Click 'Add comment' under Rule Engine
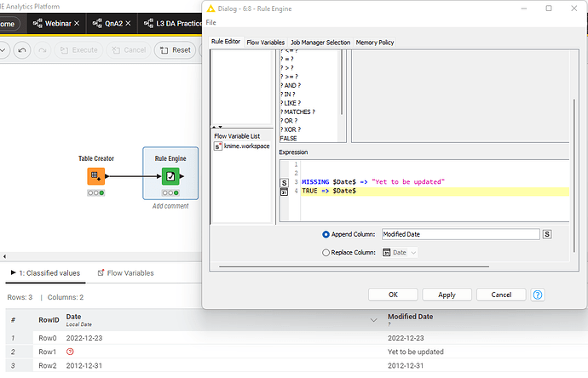 point(170,206)
